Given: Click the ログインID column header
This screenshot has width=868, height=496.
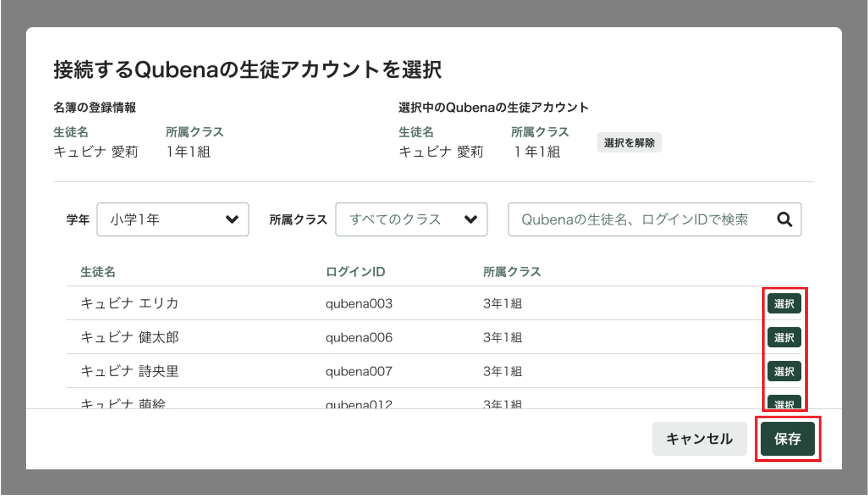Looking at the screenshot, I should (x=355, y=272).
